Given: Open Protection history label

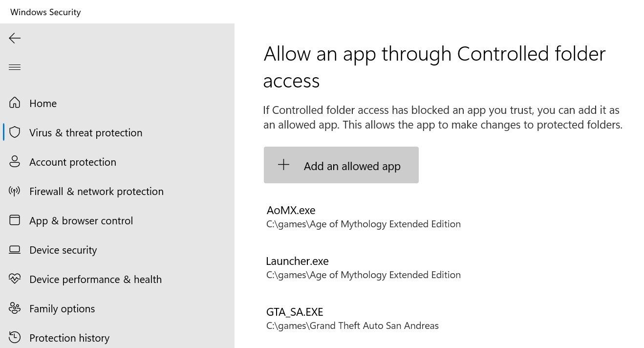Looking at the screenshot, I should tap(69, 338).
